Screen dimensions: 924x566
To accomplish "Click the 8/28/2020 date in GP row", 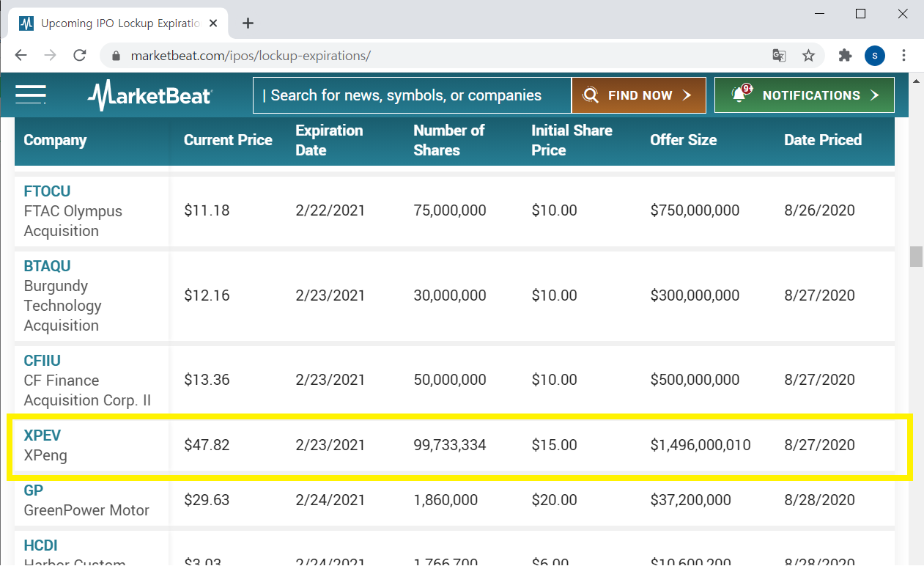I will 819,501.
